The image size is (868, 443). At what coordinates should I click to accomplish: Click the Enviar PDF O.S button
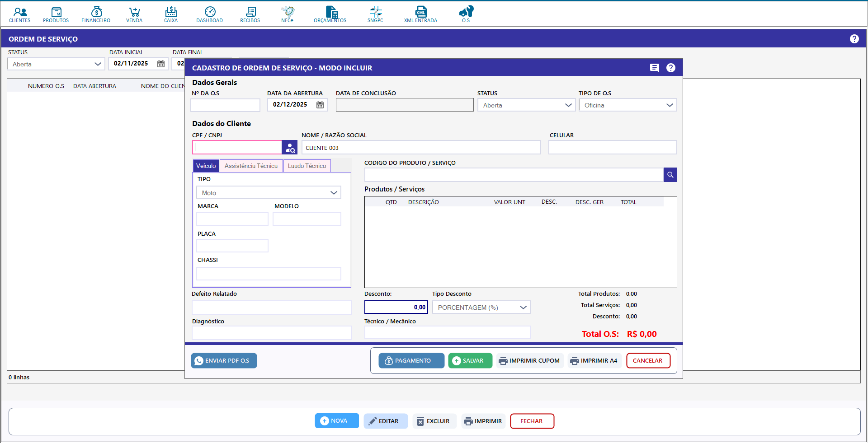pos(224,361)
